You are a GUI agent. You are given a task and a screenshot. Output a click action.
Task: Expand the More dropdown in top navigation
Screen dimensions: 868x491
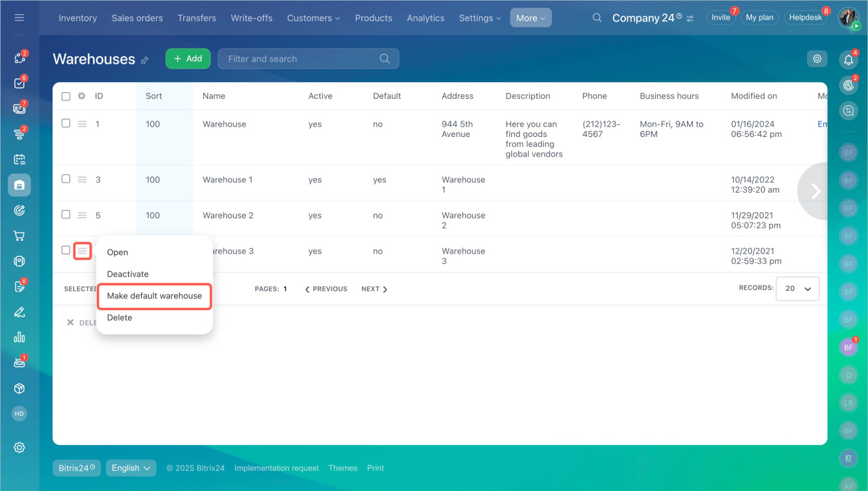[x=531, y=18]
